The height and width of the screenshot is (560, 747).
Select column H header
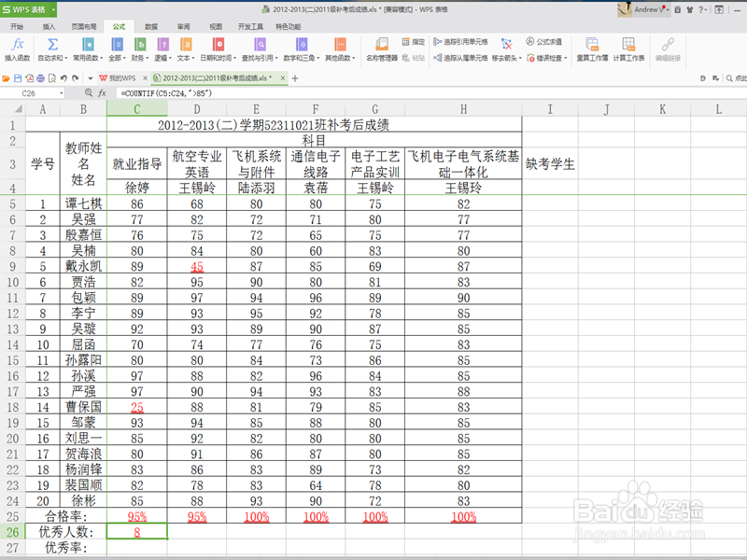point(463,109)
